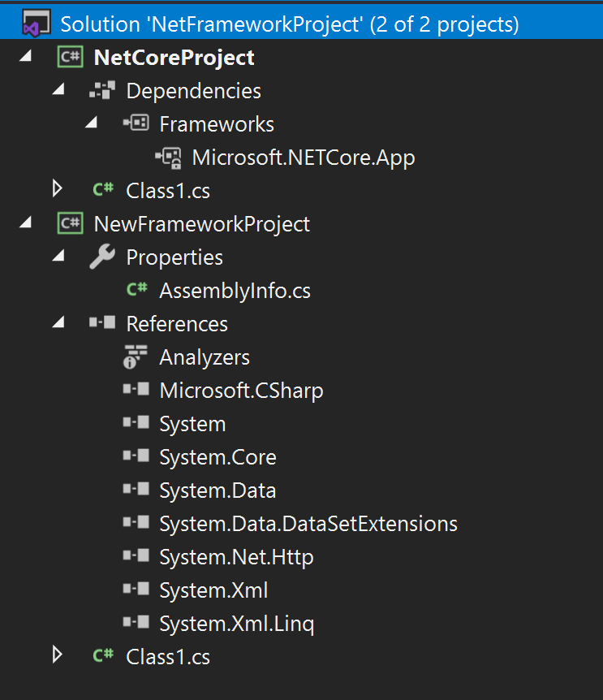Click the Microsoft.NETCore.App framework icon
The width and height of the screenshot is (603, 700).
(x=170, y=157)
